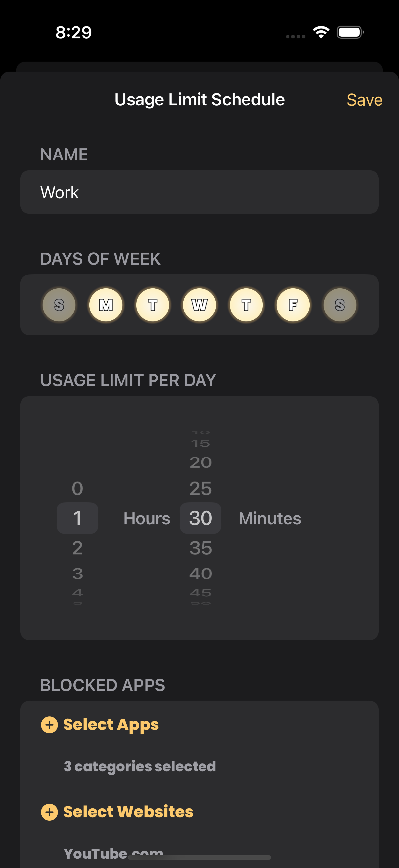
Task: Tap the plus icon beside Select Apps
Action: 49,724
